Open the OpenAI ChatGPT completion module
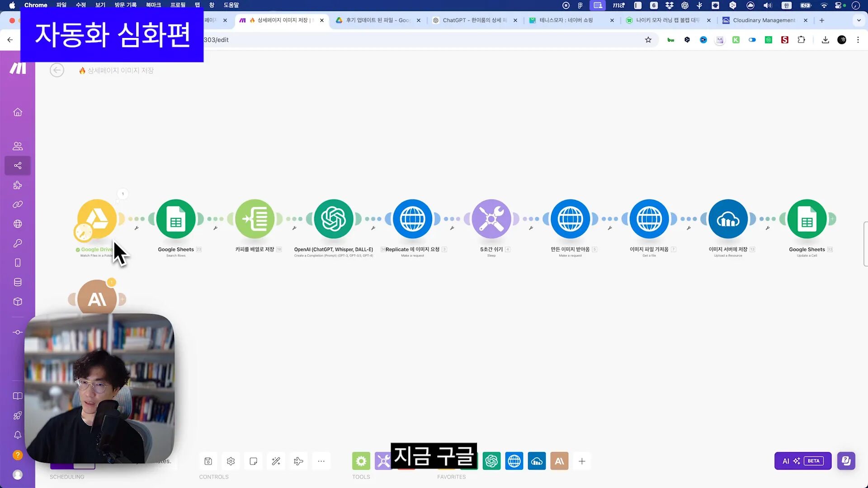Image resolution: width=868 pixels, height=488 pixels. 334,219
